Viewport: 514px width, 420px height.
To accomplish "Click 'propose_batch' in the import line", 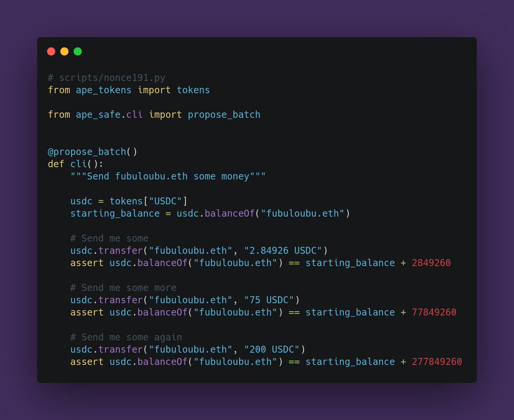I will 224,115.
